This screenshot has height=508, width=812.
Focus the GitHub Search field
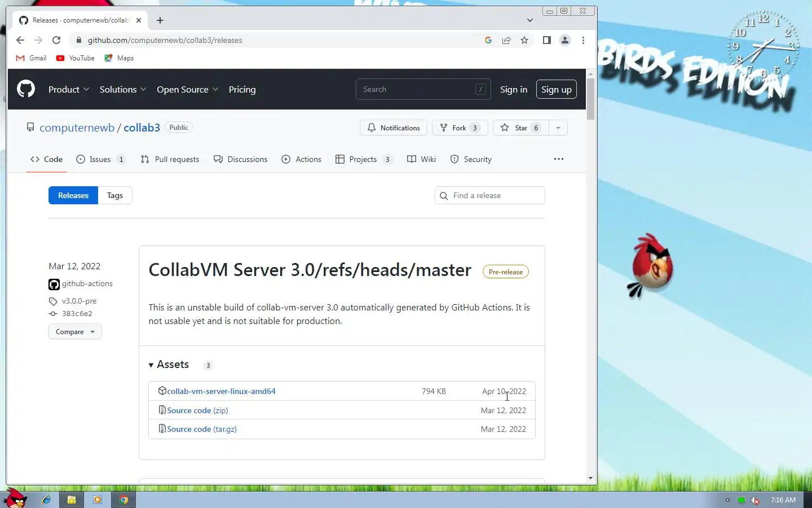[x=423, y=89]
